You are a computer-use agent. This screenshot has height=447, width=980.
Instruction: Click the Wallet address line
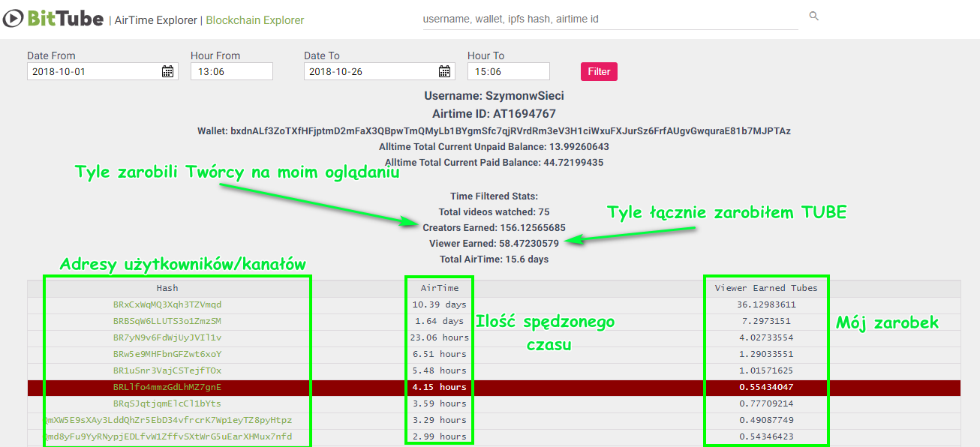coord(494,131)
